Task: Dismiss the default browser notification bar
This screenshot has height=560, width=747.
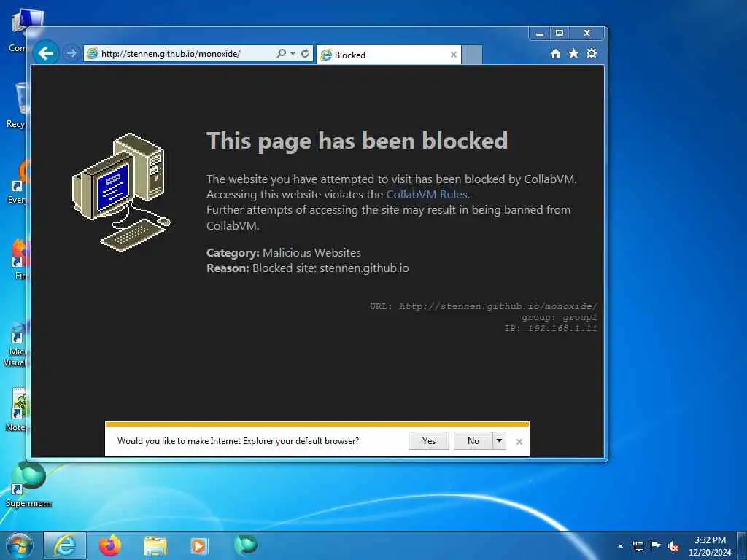Action: point(519,442)
